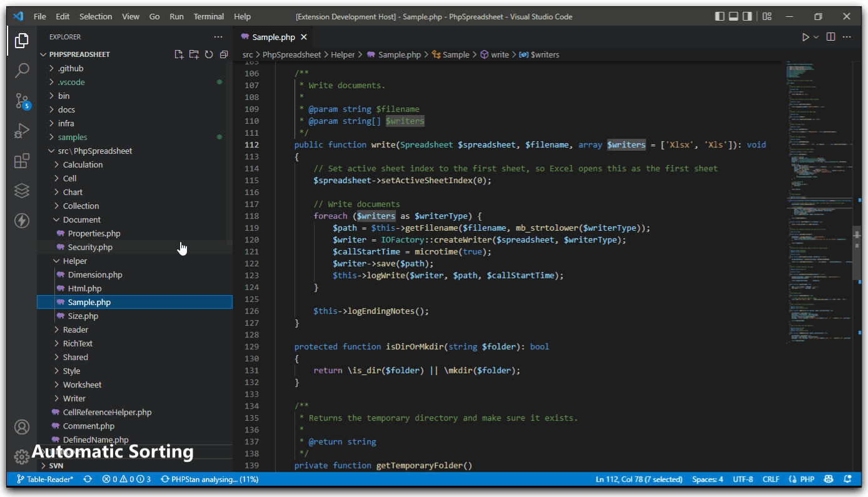Open the Selection menu
This screenshot has height=497, width=868.
(96, 17)
